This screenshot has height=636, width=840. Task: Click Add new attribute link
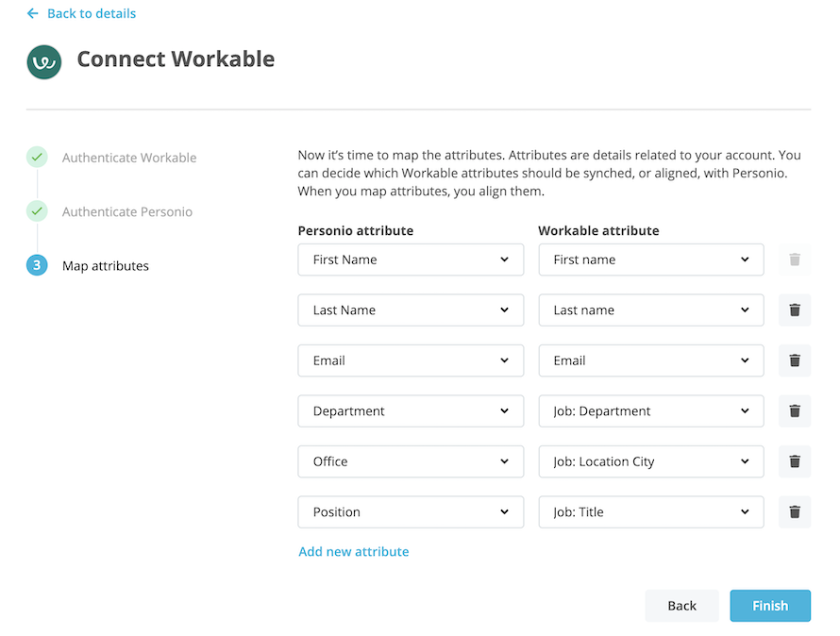[x=354, y=552]
